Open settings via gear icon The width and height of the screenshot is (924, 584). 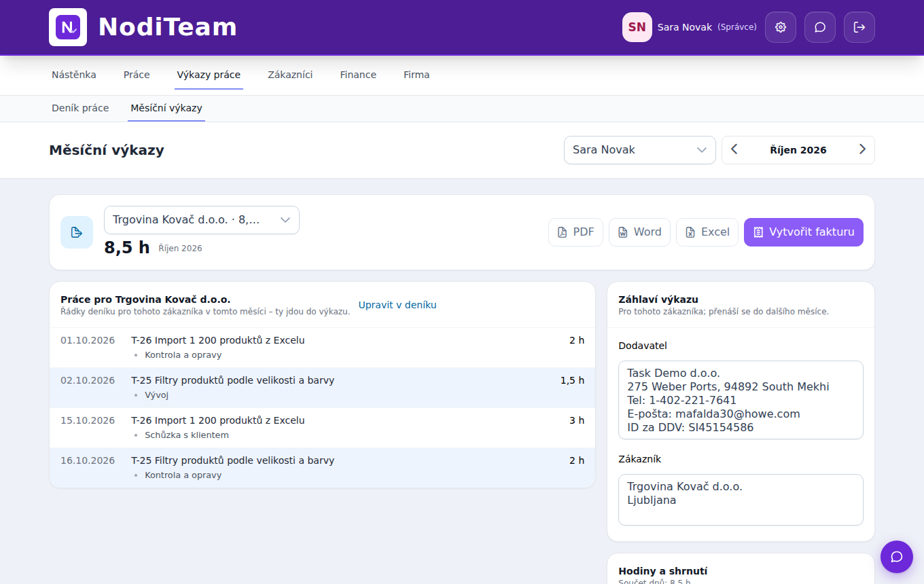coord(781,27)
